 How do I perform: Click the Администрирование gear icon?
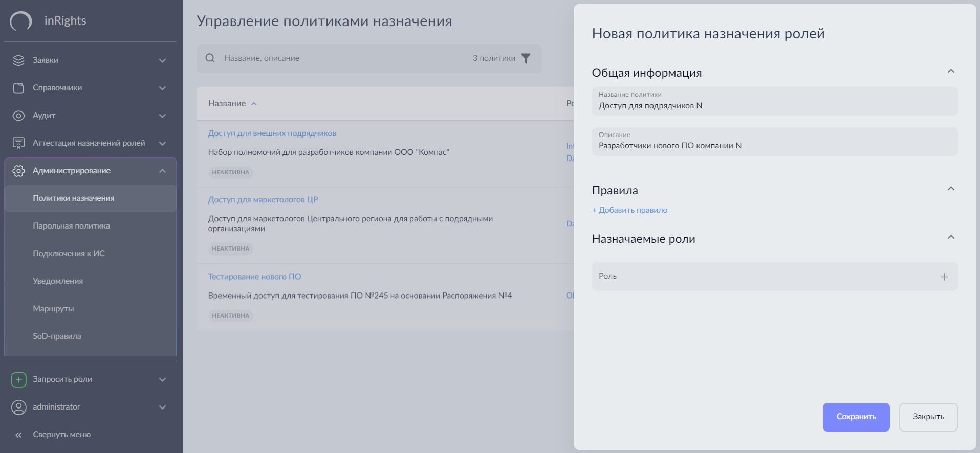(18, 171)
